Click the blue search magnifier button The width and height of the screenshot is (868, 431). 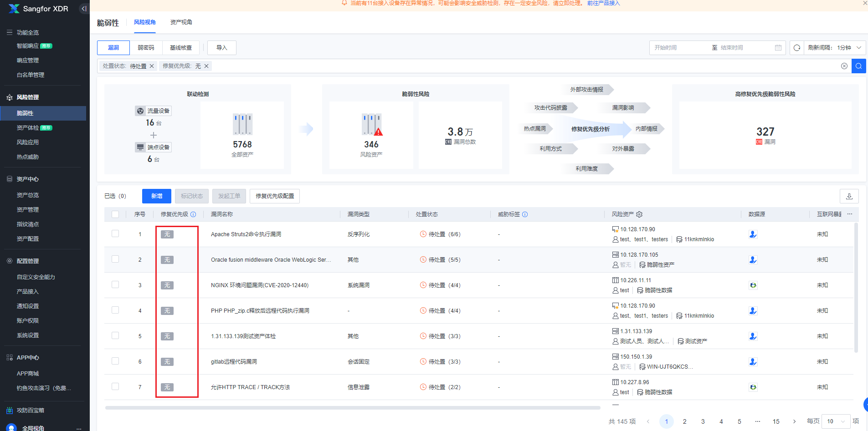pos(858,66)
